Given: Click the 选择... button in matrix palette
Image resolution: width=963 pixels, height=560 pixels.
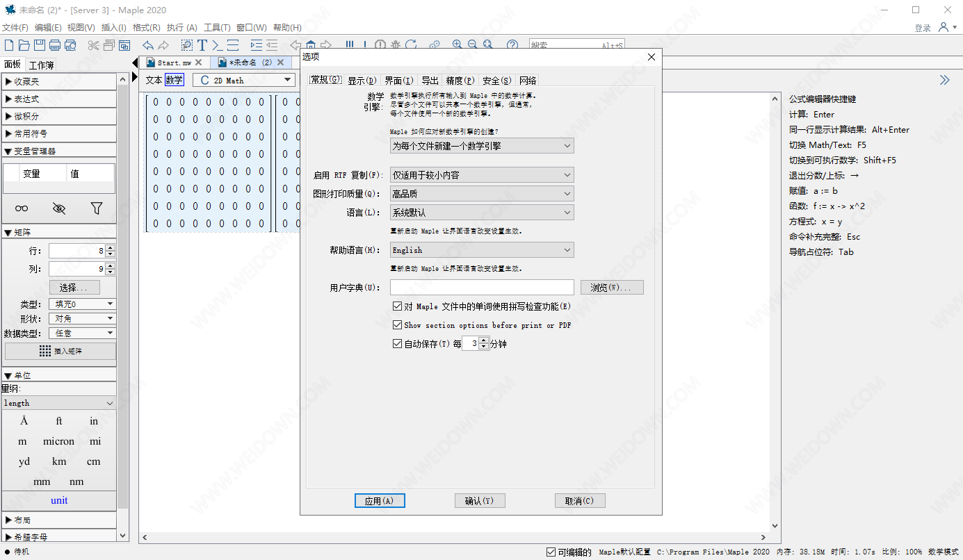Looking at the screenshot, I should coord(74,288).
